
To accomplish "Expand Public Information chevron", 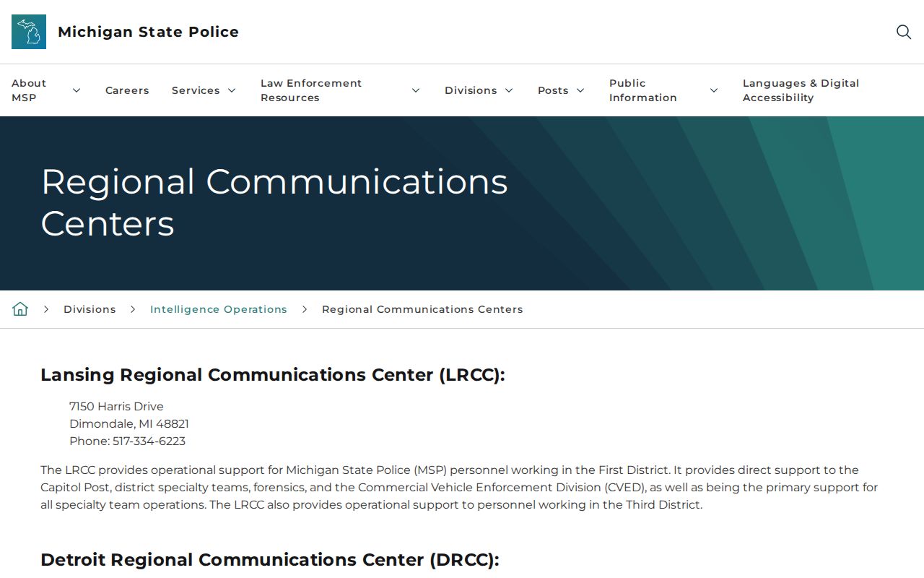I will tap(714, 90).
